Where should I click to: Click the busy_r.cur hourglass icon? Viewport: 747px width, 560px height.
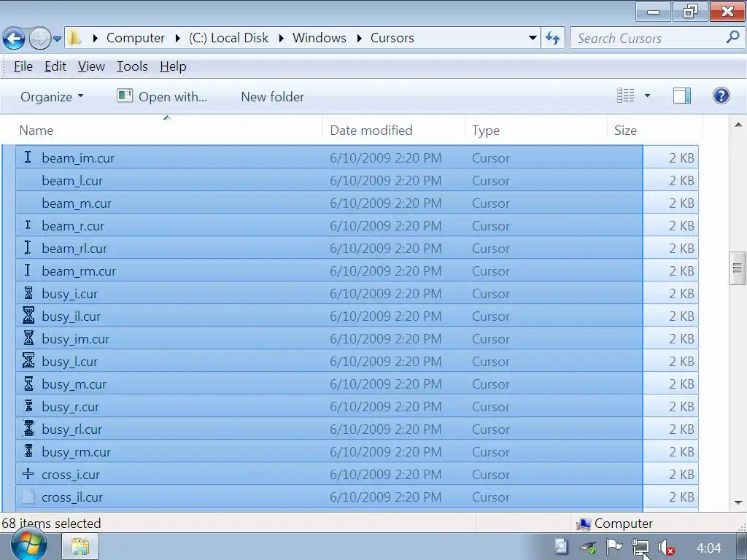(x=28, y=406)
